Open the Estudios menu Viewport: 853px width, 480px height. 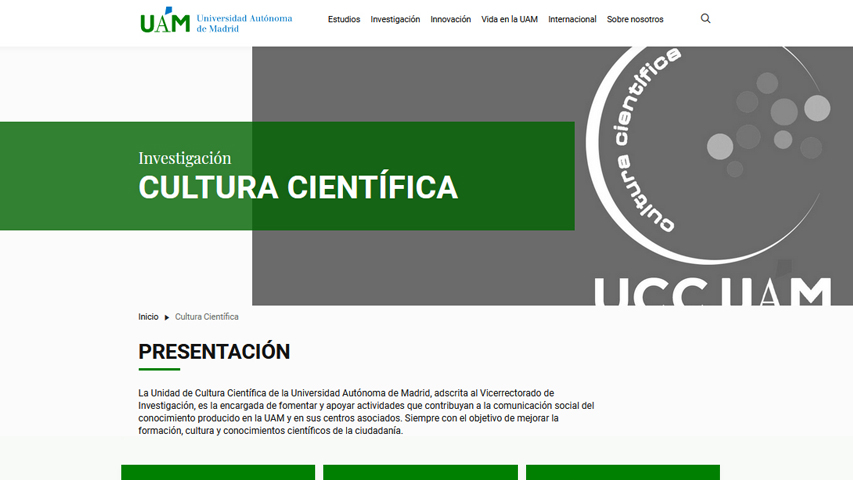[344, 19]
